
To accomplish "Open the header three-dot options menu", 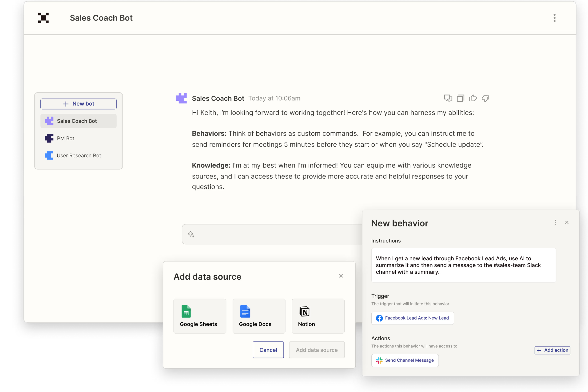I will [x=554, y=18].
